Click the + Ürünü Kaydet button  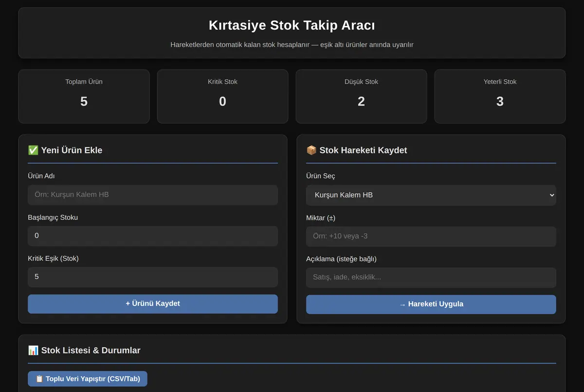[153, 304]
